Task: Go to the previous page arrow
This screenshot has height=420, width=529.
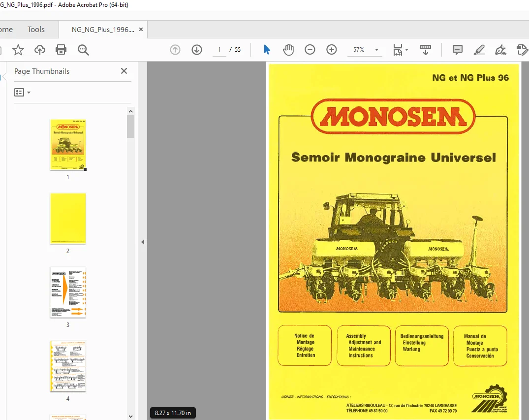Action: (175, 50)
